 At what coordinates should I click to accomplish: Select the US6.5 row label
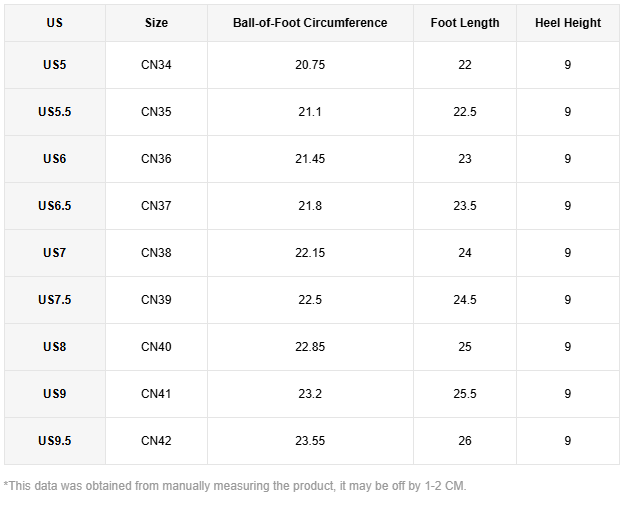point(55,206)
